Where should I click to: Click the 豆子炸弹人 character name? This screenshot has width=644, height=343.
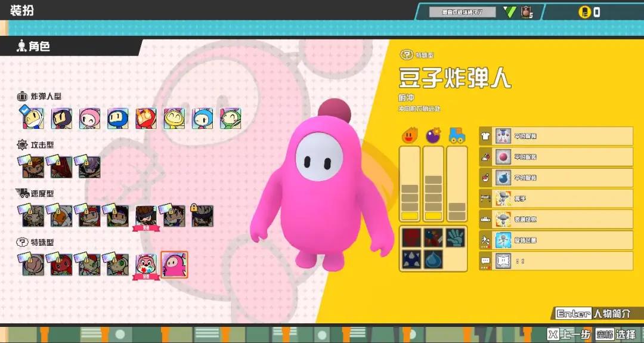click(454, 77)
